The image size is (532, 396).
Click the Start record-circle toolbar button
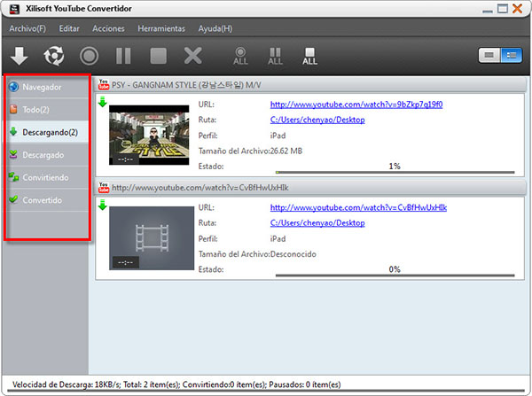90,56
